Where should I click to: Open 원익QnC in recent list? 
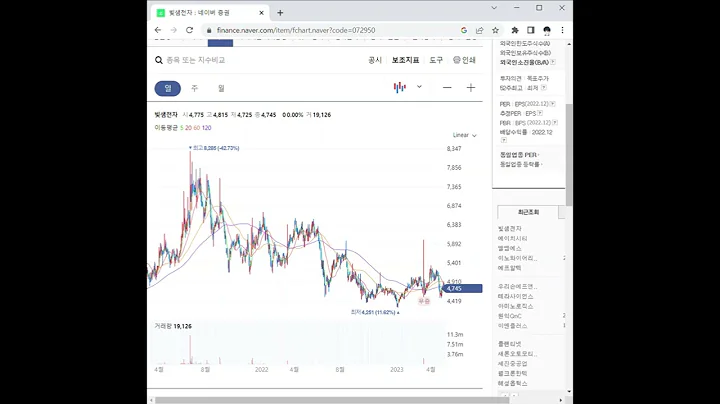(x=510, y=316)
